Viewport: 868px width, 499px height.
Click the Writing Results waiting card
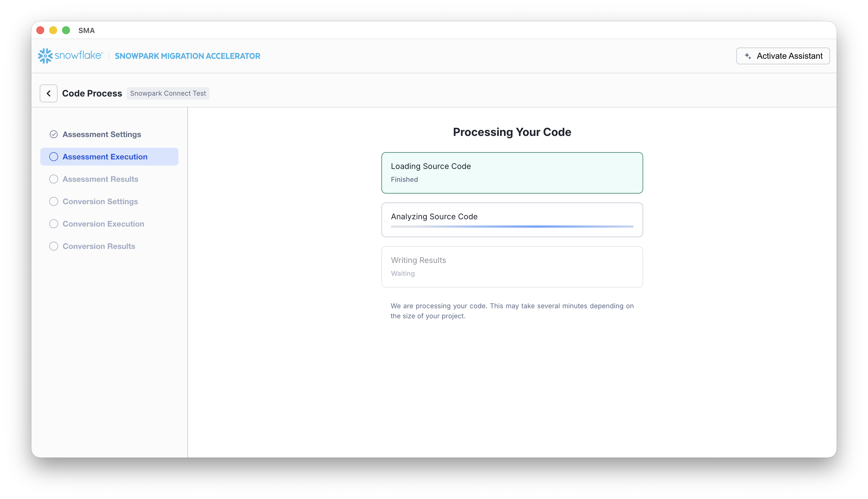click(512, 267)
